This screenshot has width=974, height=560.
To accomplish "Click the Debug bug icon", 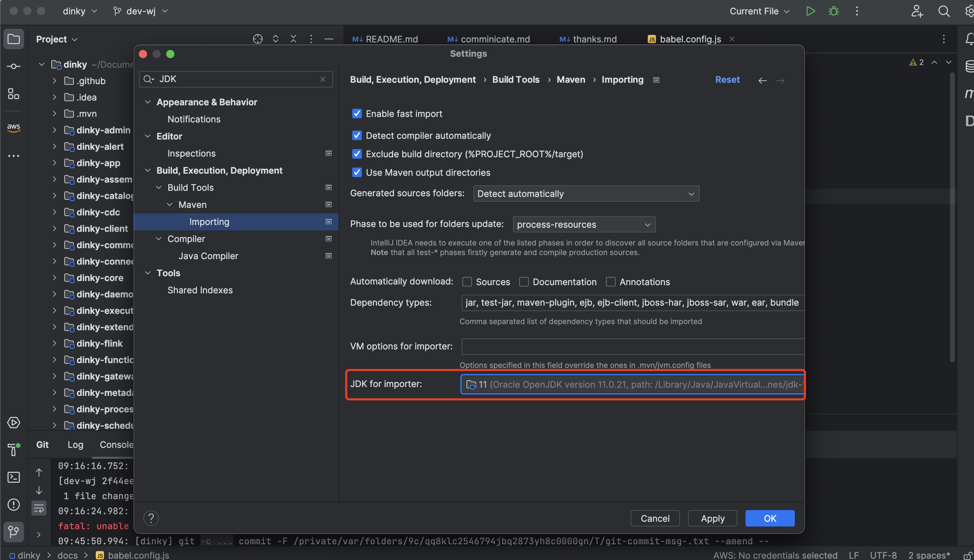I will click(x=833, y=11).
